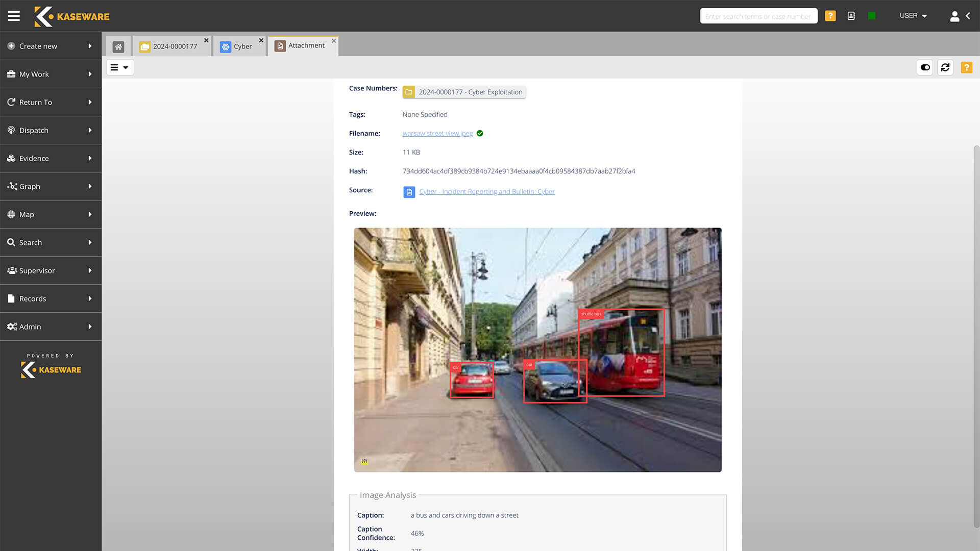Click the hash value text

click(519, 171)
